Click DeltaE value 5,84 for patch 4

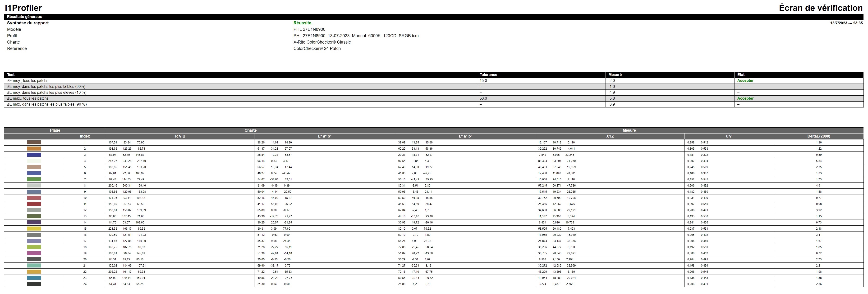tap(818, 161)
